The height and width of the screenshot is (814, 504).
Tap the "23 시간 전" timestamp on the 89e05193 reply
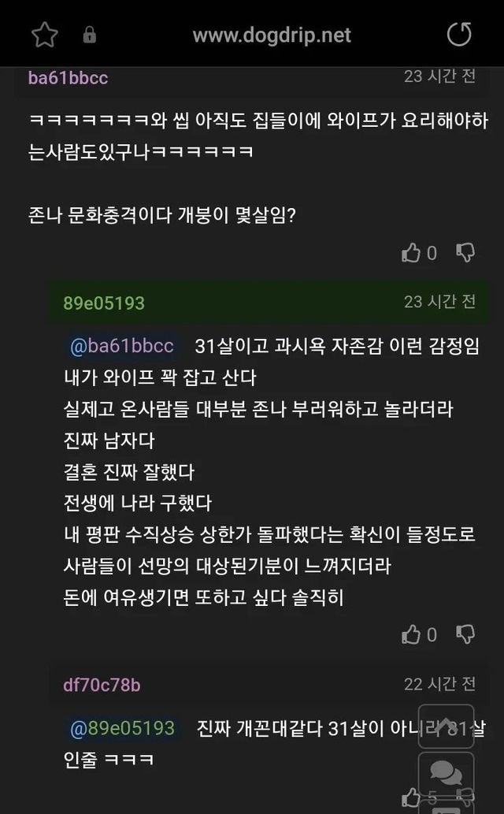439,302
